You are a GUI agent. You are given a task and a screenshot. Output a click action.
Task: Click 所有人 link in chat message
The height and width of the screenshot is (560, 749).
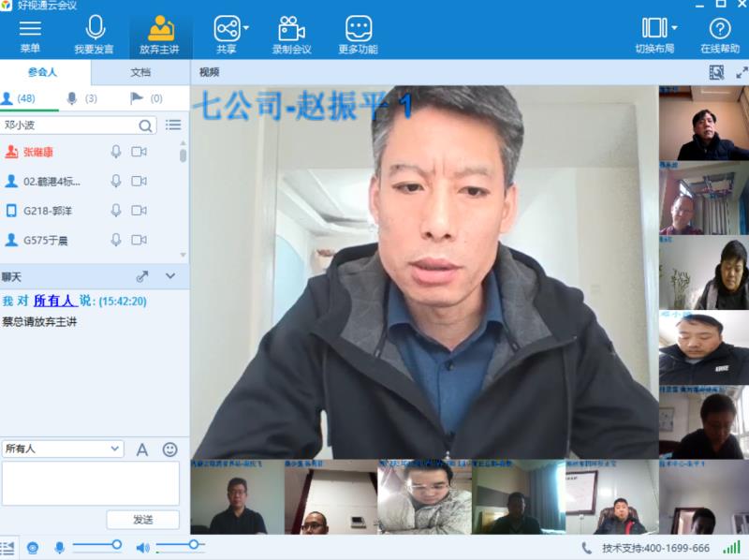[x=52, y=302]
